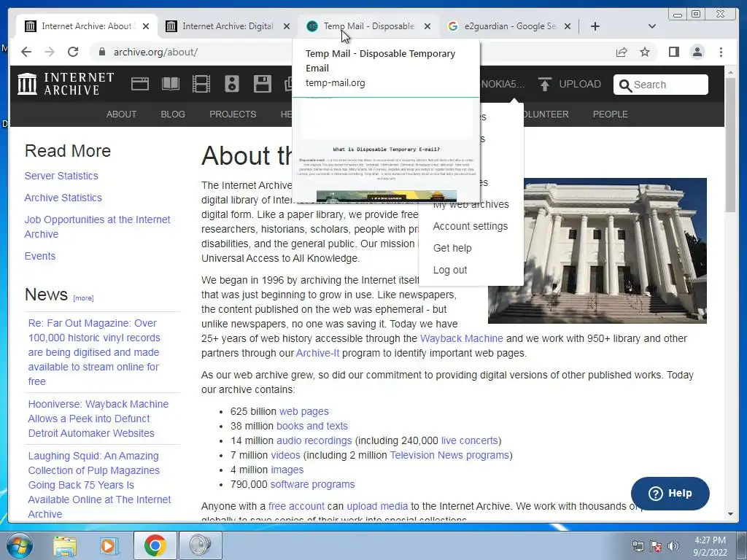
Task: Open BLOG navigation item
Action: (x=173, y=114)
